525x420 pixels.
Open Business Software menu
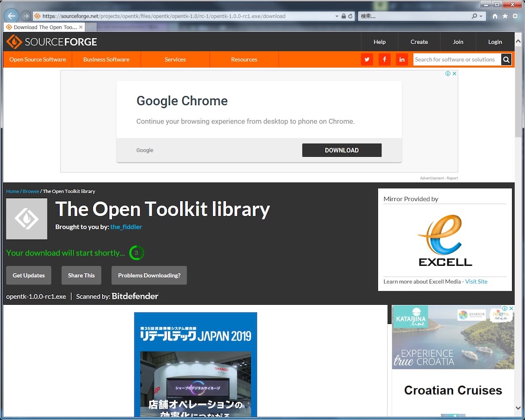click(107, 59)
